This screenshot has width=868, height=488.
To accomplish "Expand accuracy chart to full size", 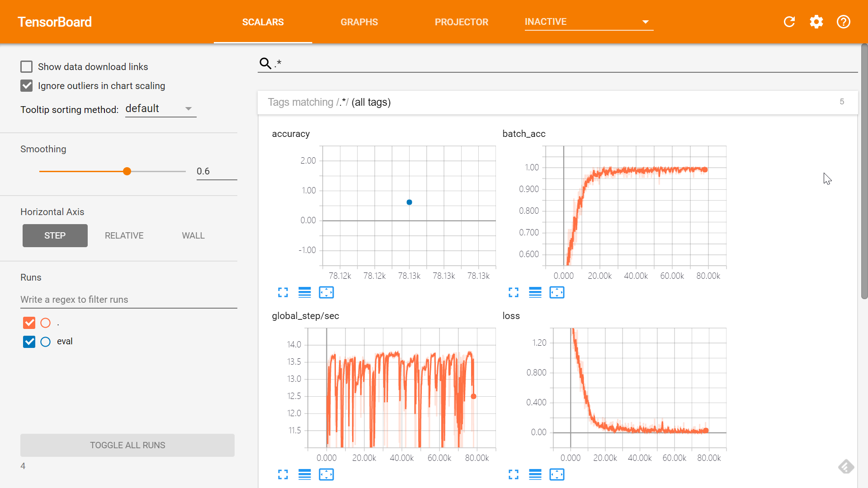I will 283,292.
